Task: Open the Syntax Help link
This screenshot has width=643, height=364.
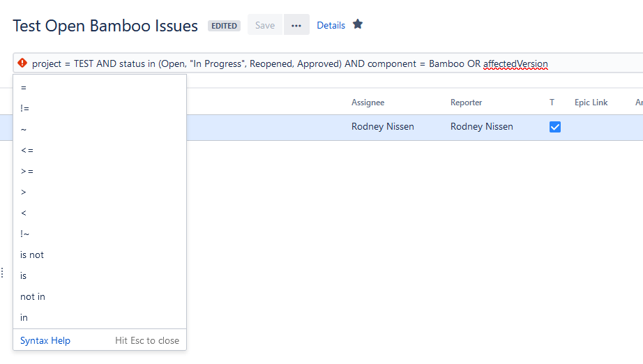Action: 45,341
